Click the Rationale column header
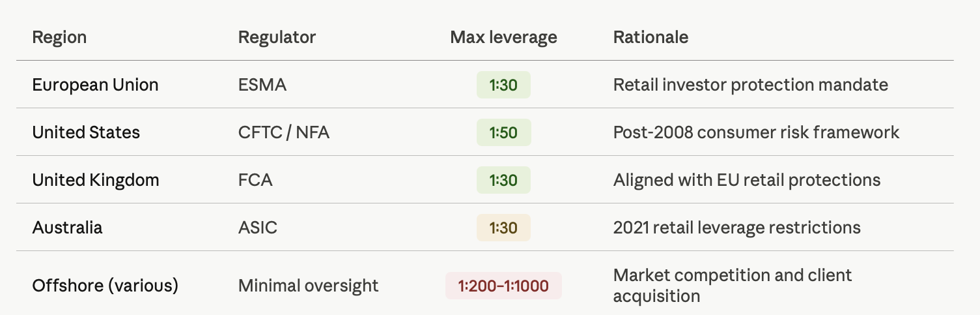The height and width of the screenshot is (315, 980). click(x=651, y=37)
